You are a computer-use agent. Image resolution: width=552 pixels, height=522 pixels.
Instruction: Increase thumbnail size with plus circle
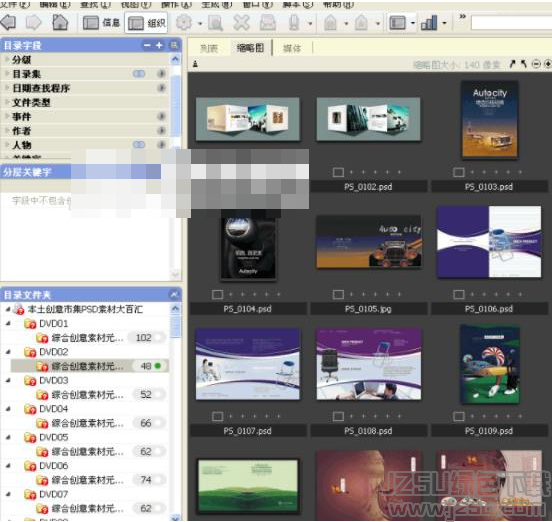(x=548, y=64)
